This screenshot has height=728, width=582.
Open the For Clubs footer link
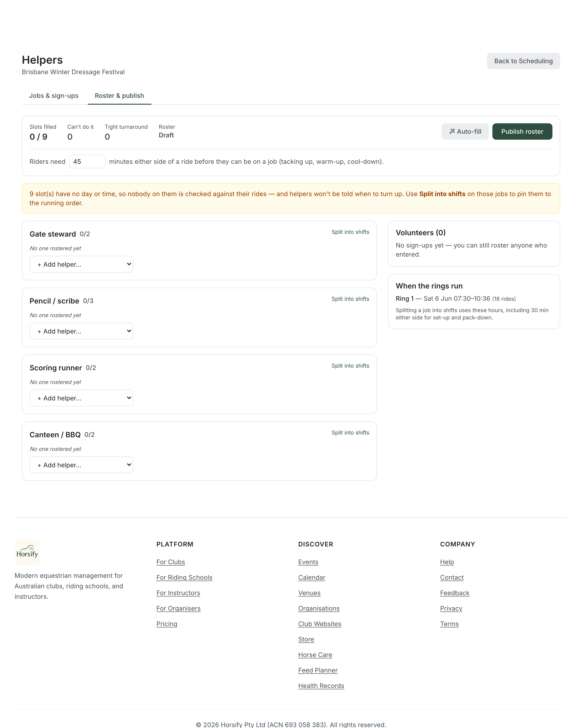click(x=171, y=562)
